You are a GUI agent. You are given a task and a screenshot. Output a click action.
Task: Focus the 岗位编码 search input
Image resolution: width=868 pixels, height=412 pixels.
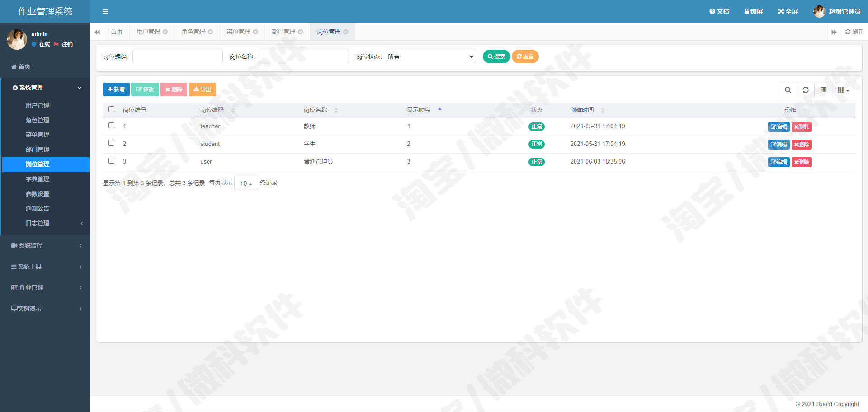pos(178,56)
